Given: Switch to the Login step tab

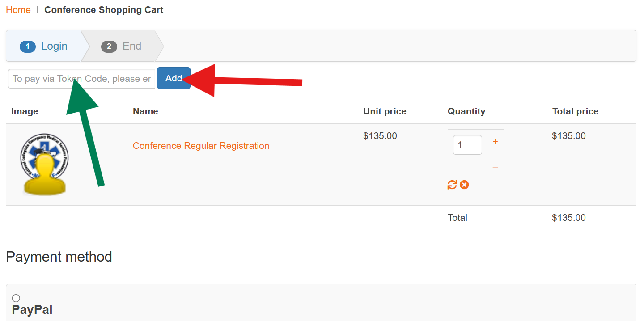Looking at the screenshot, I should coord(54,46).
